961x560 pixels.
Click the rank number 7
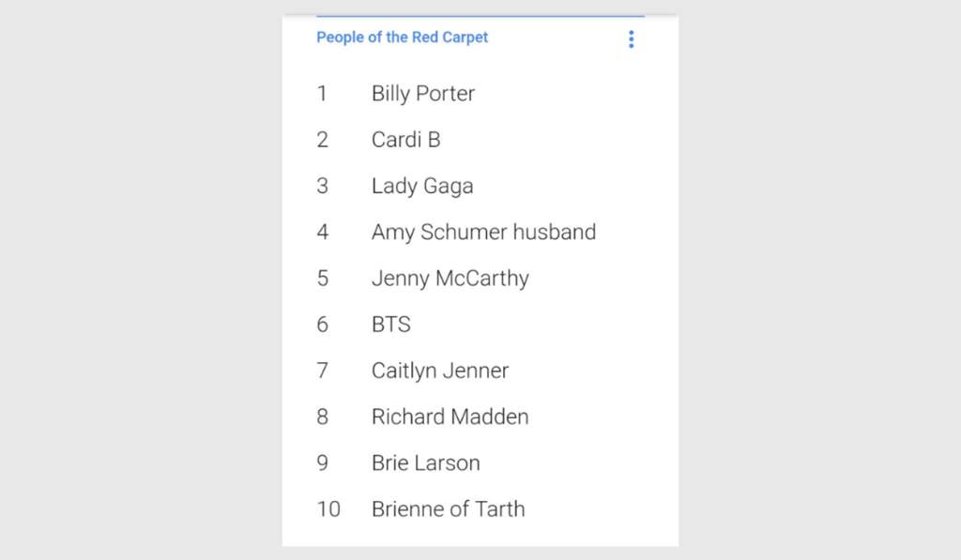click(323, 371)
